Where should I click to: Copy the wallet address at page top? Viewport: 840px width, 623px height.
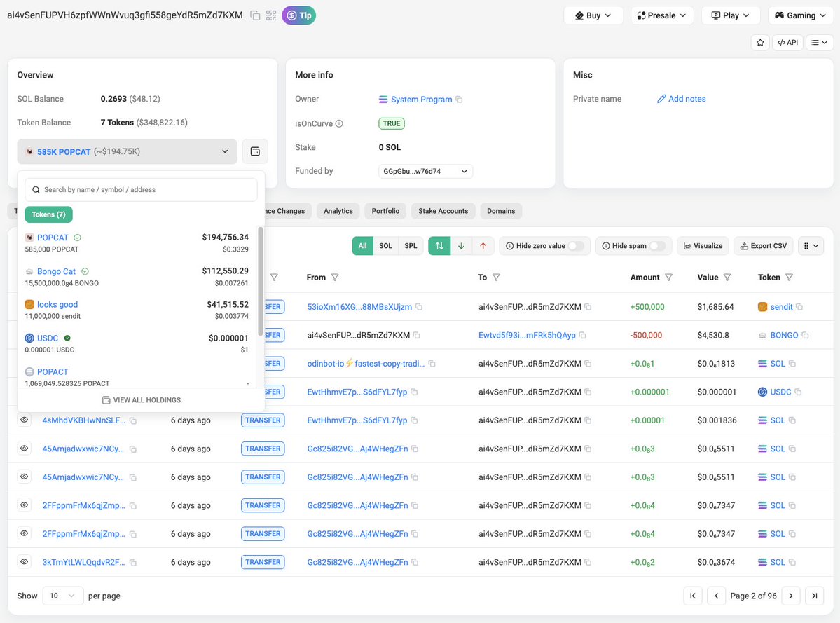tap(256, 15)
